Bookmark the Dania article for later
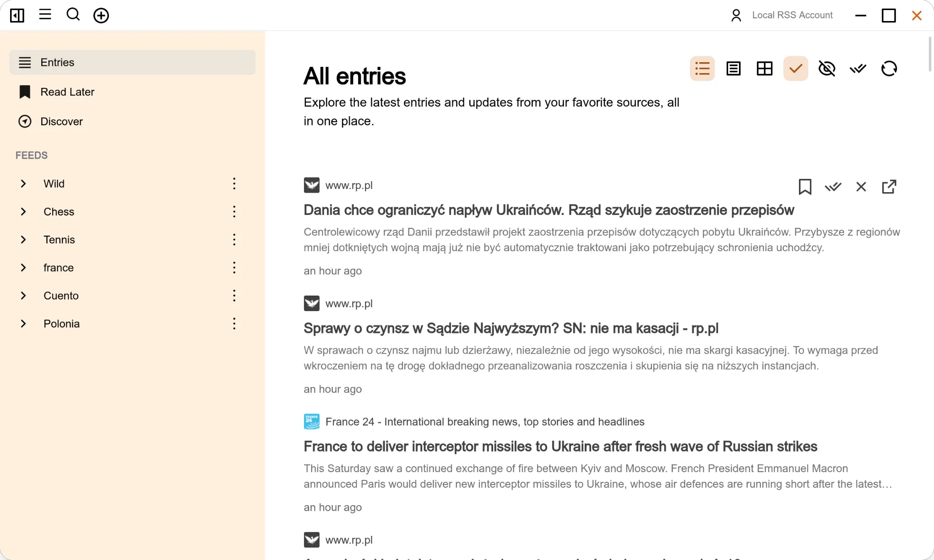The height and width of the screenshot is (560, 934). 805,187
